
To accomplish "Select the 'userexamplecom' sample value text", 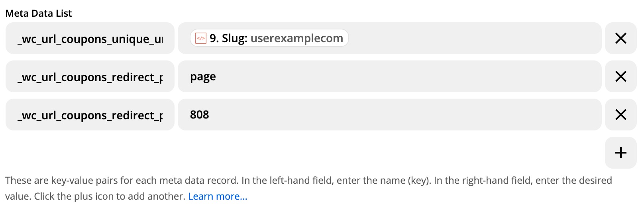I will coord(296,38).
